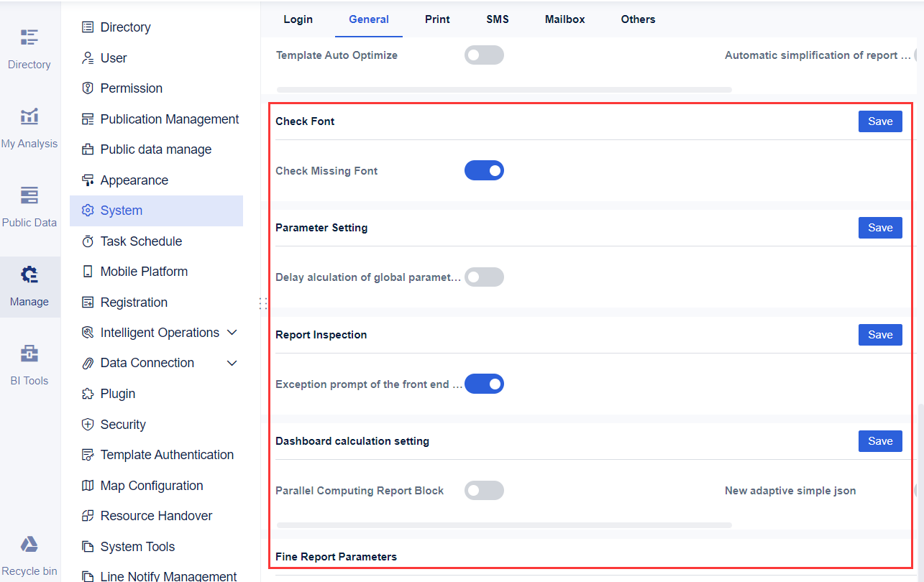This screenshot has width=924, height=582.
Task: Expand the Intelligent Operations submenu
Action: click(x=232, y=333)
